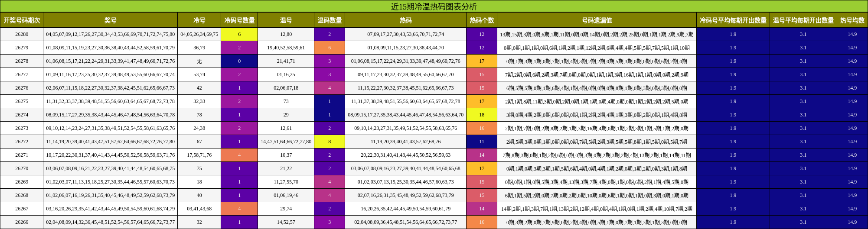Viewport: 868px width, 229px height.
Task: Click the 冷码号平均每期开出数量 header
Action: click(733, 20)
